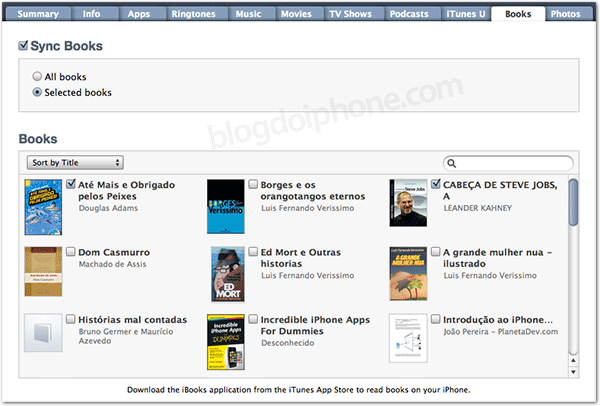
Task: Select the iTunes U tab
Action: [465, 14]
